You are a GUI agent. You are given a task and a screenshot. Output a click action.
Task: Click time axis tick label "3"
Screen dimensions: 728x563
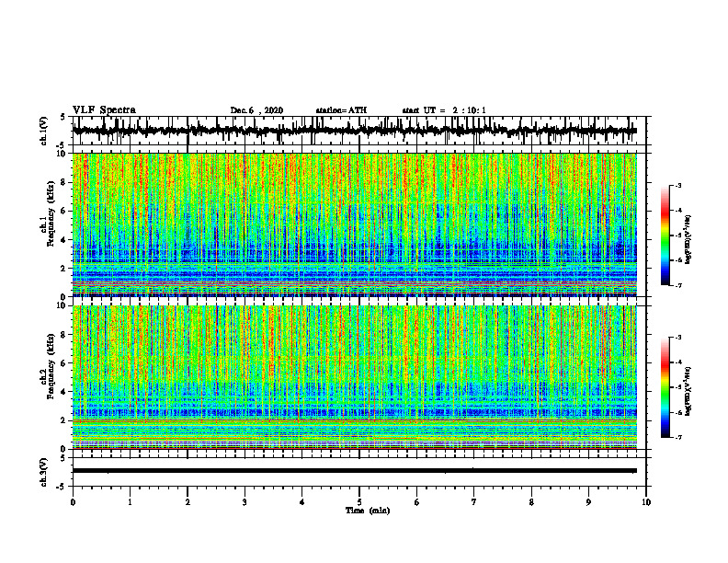click(245, 502)
